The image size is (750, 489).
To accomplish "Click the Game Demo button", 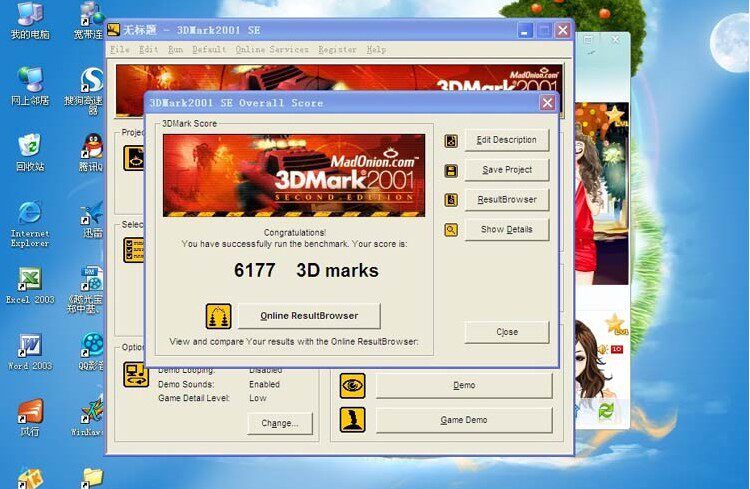I will [x=464, y=420].
